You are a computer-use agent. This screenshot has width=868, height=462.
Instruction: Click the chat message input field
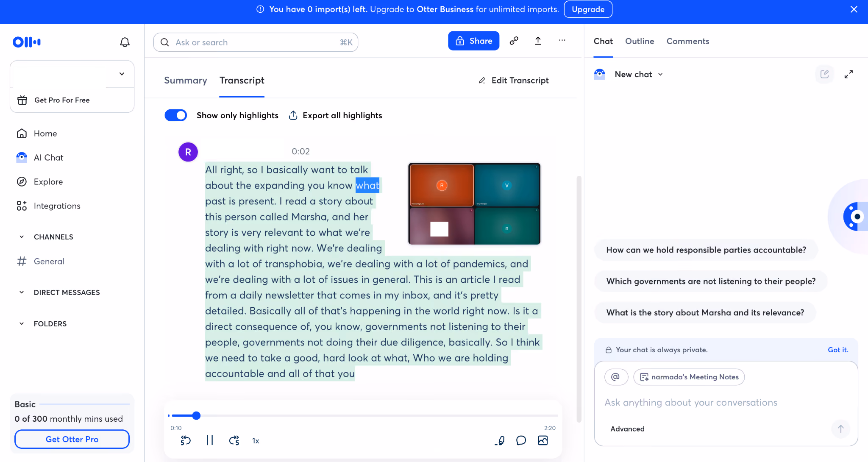pyautogui.click(x=726, y=402)
